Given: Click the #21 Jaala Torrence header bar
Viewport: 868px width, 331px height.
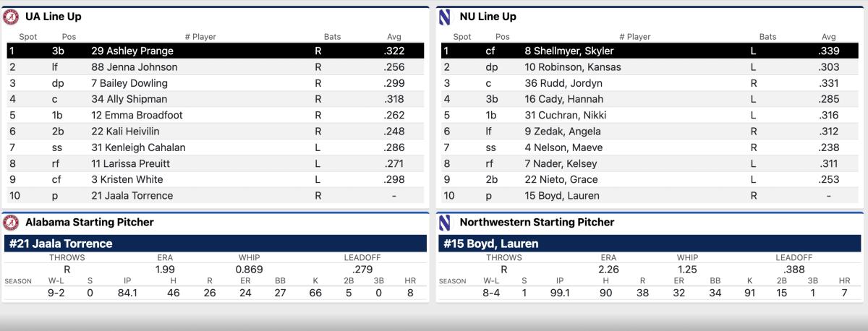Looking at the screenshot, I should [x=216, y=244].
